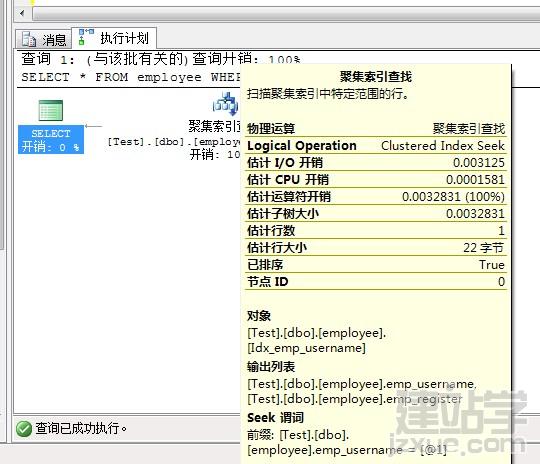The height and width of the screenshot is (464, 540).
Task: Switch to the 消息 tab
Action: [44, 39]
